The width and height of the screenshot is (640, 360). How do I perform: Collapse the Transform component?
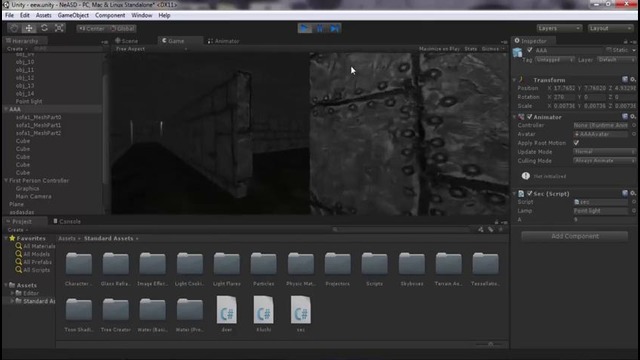coord(514,80)
